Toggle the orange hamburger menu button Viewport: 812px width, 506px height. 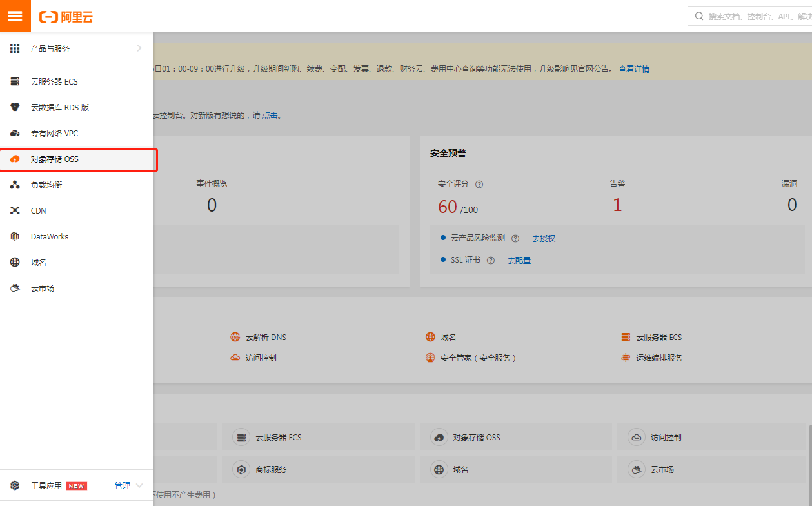[15, 16]
